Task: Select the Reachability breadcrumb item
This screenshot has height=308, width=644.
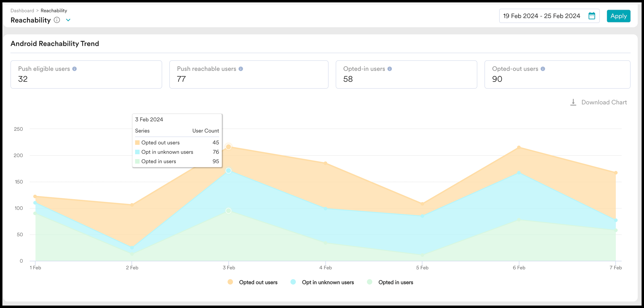Action: (54, 11)
